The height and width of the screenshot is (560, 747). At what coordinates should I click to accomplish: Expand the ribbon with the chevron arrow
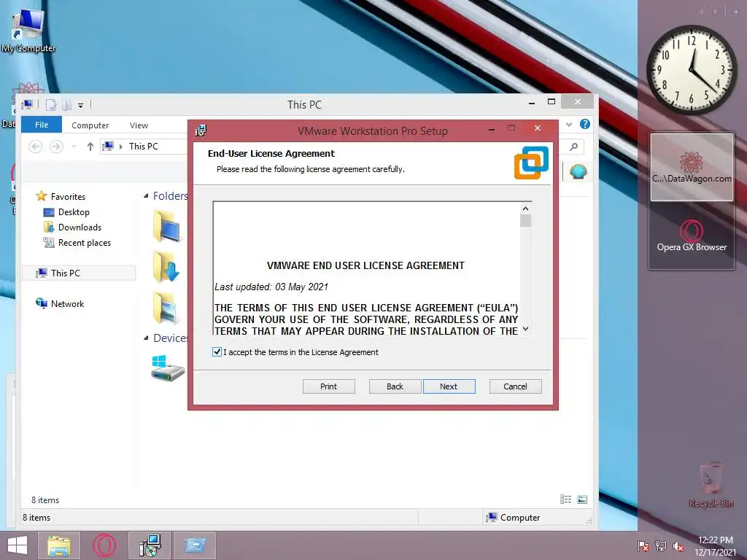coord(569,124)
